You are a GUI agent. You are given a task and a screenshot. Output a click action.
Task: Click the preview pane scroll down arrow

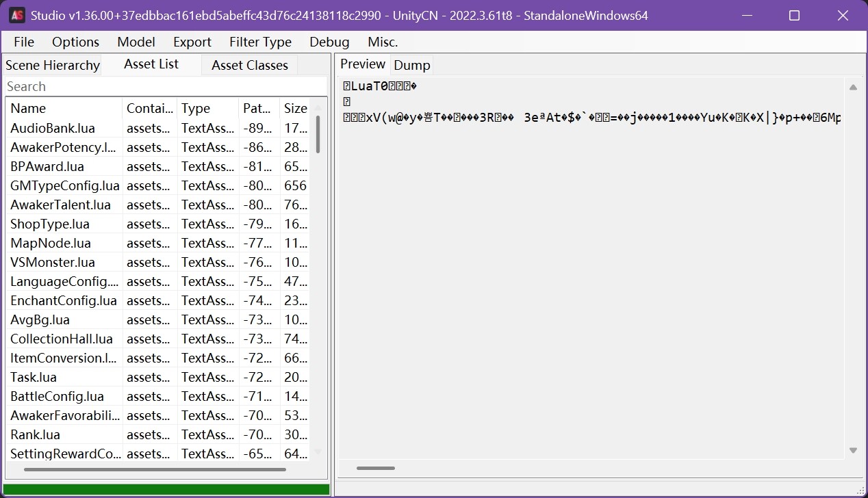click(853, 450)
